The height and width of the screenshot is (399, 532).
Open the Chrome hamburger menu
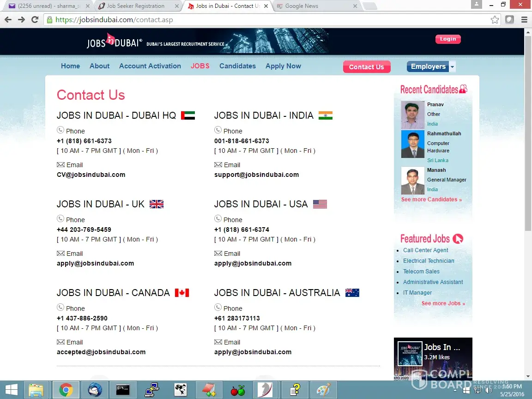[524, 20]
